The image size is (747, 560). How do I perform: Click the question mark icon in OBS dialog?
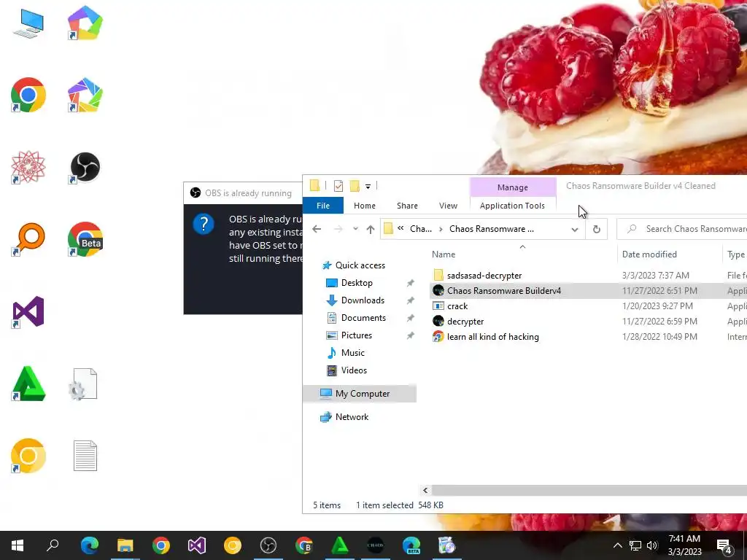(x=204, y=224)
